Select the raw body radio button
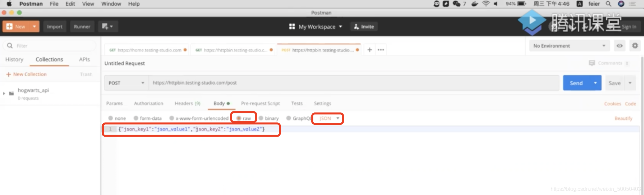 [239, 118]
